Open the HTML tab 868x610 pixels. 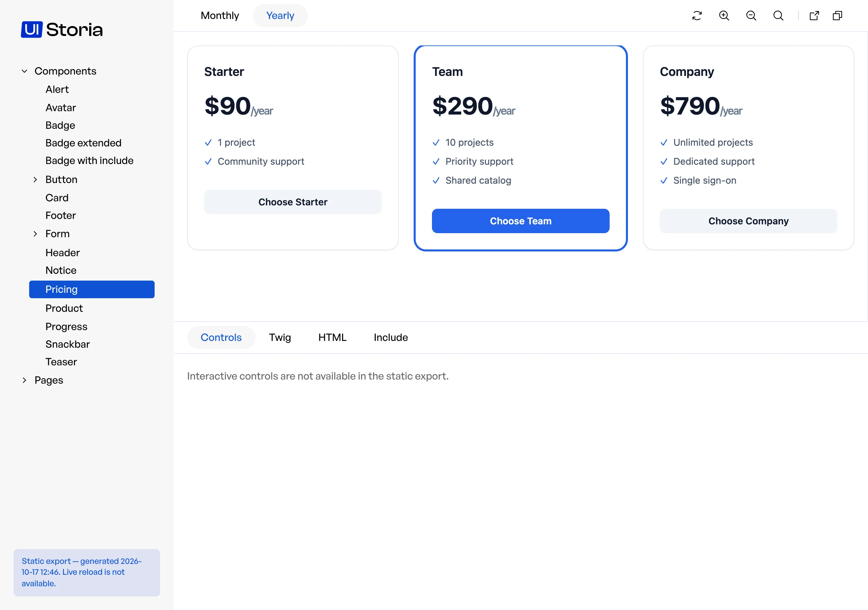tap(332, 338)
